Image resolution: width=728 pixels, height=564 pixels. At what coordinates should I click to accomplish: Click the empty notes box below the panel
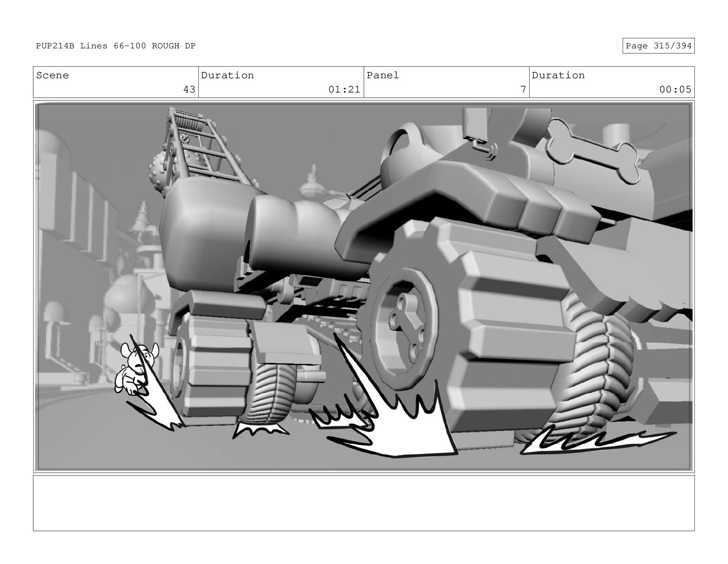pos(364,503)
